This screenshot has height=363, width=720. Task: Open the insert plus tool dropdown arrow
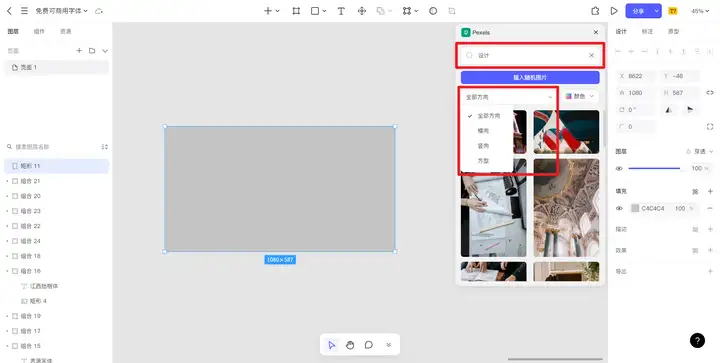point(278,11)
